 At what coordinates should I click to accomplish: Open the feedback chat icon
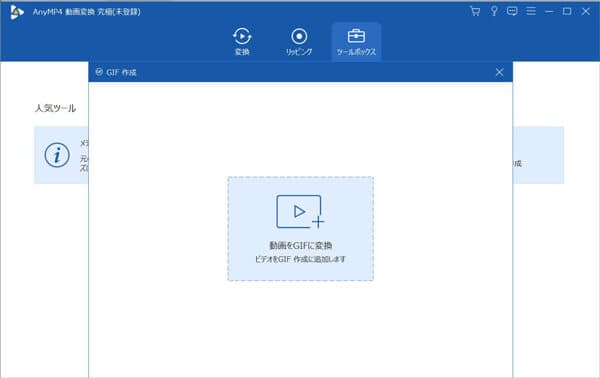point(512,11)
